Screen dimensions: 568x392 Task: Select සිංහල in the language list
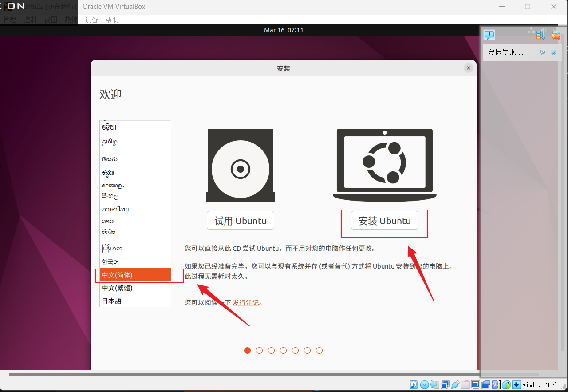point(135,196)
